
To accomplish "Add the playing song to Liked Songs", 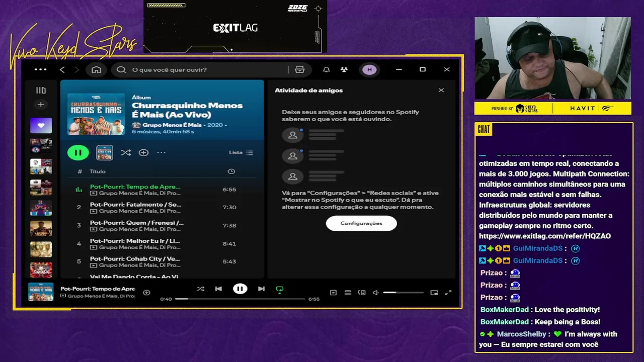I will pos(146,292).
